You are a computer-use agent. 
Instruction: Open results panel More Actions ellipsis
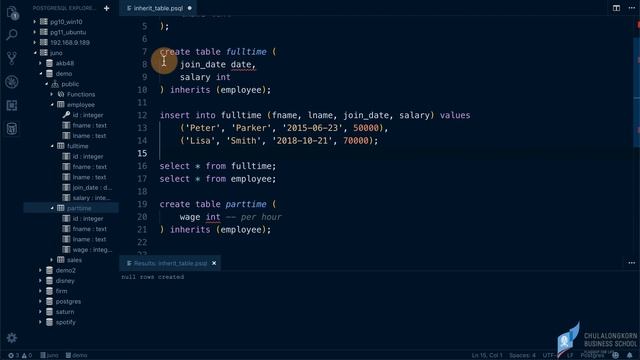[x=631, y=263]
